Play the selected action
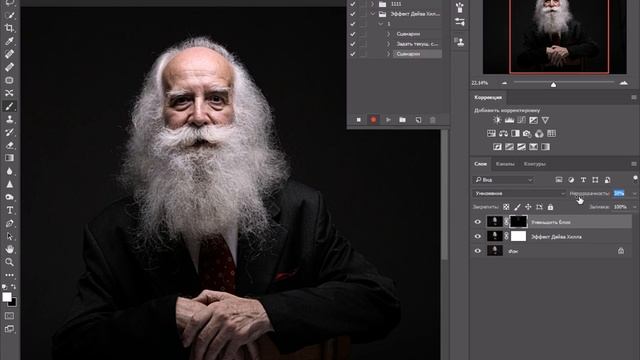This screenshot has height=360, width=640. [388, 120]
